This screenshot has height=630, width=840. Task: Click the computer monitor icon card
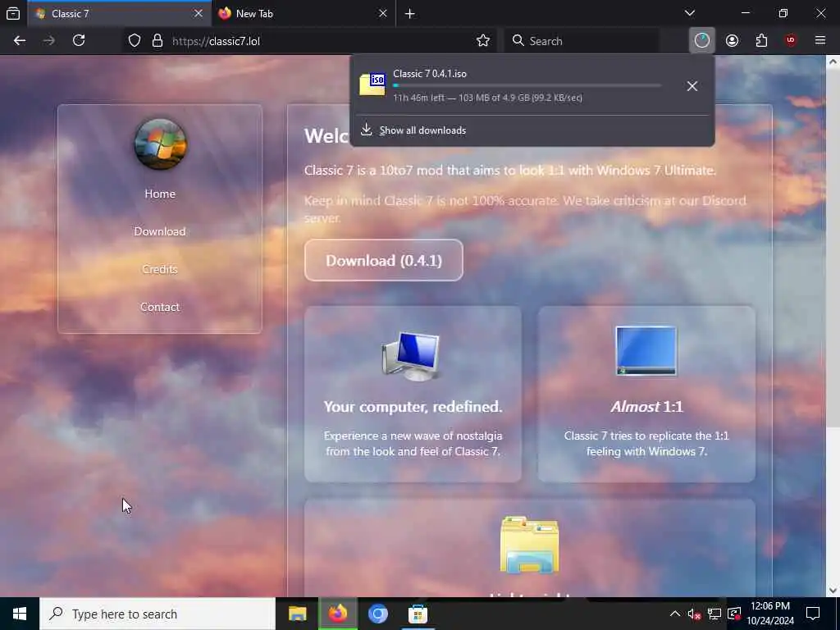pos(412,356)
